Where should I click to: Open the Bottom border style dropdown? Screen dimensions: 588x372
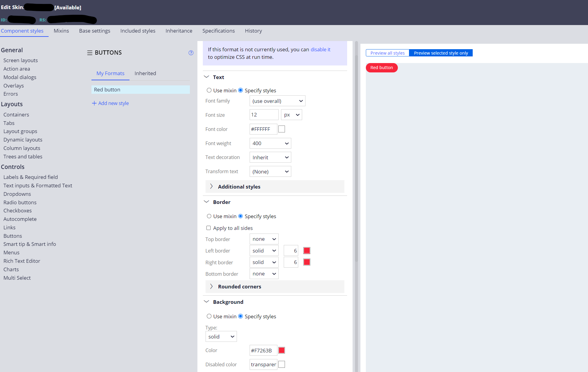[264, 274]
